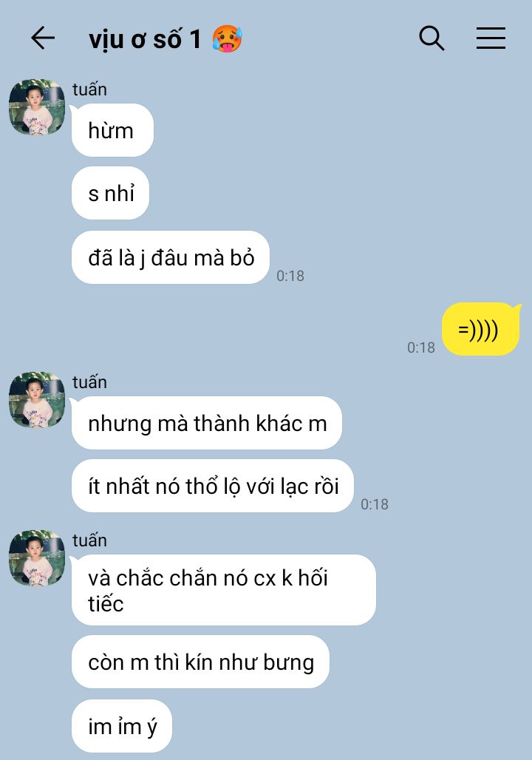Select the 'im ỉm ý' message bubble
532x760 pixels.
pyautogui.click(x=122, y=725)
